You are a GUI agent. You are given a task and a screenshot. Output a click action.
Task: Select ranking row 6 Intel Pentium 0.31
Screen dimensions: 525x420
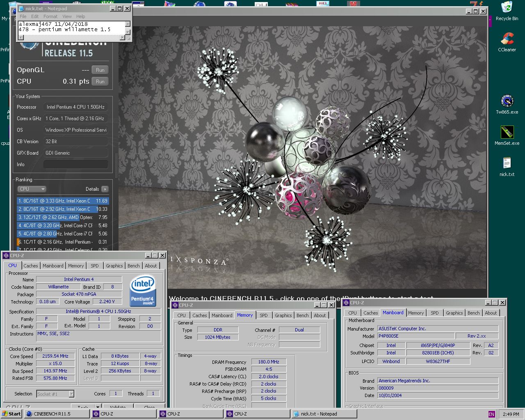pos(63,242)
